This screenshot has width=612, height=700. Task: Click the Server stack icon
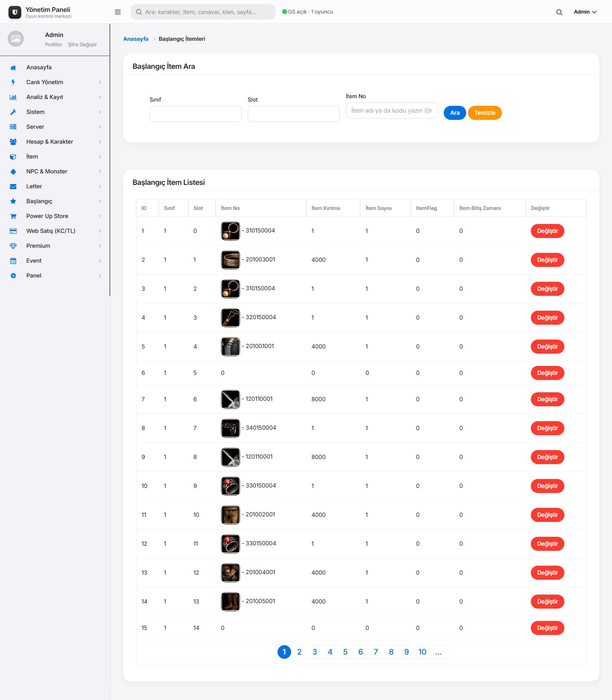(13, 127)
